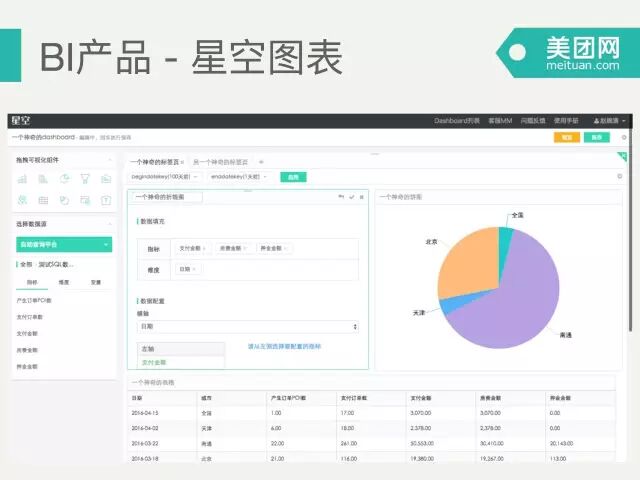Screen dimensions: 640x480
Task: Open 使用手册 in the navbar
Action: 566,121
